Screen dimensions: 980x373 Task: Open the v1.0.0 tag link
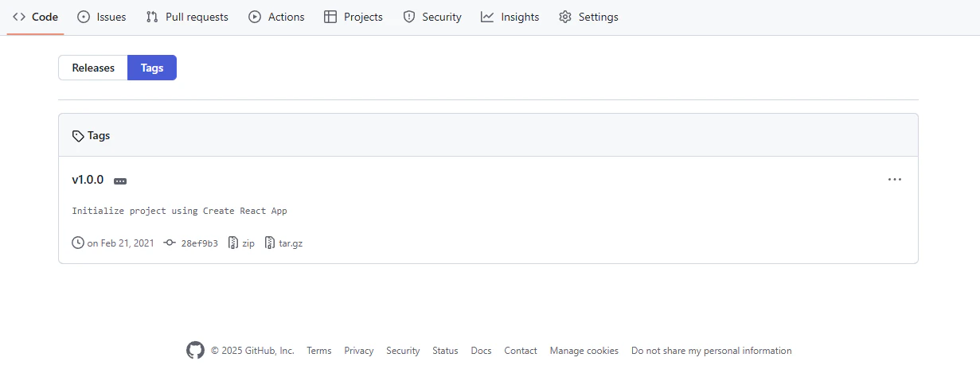88,180
